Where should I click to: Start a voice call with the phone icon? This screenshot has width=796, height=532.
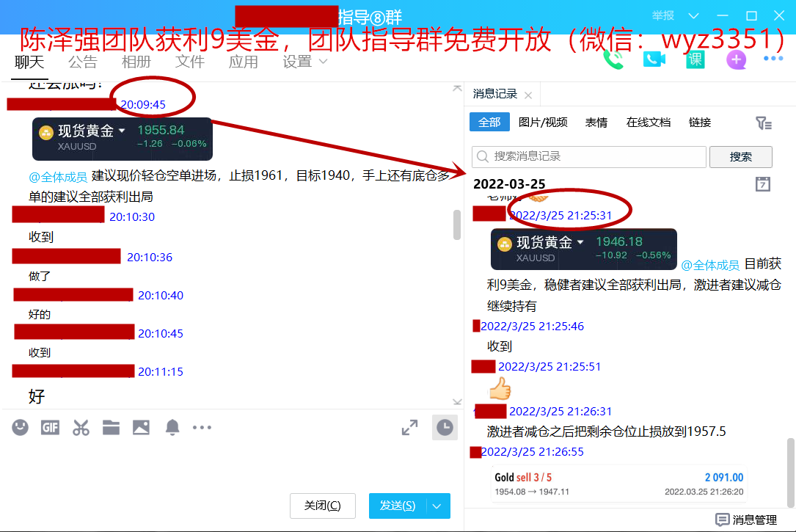click(x=613, y=60)
